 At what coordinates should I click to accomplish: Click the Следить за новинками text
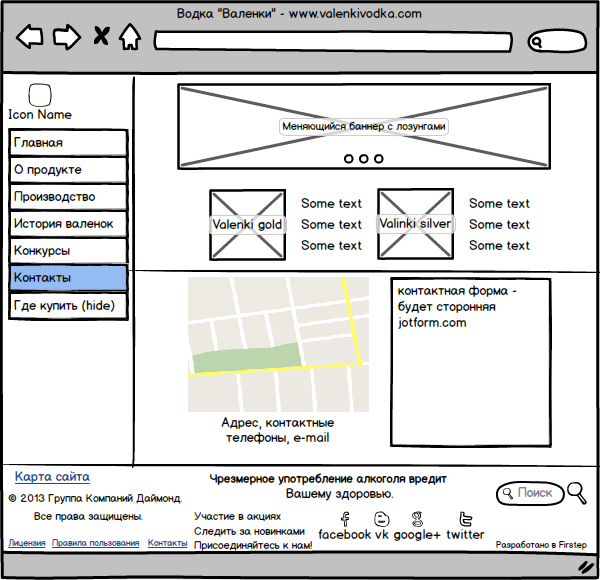pos(249,531)
